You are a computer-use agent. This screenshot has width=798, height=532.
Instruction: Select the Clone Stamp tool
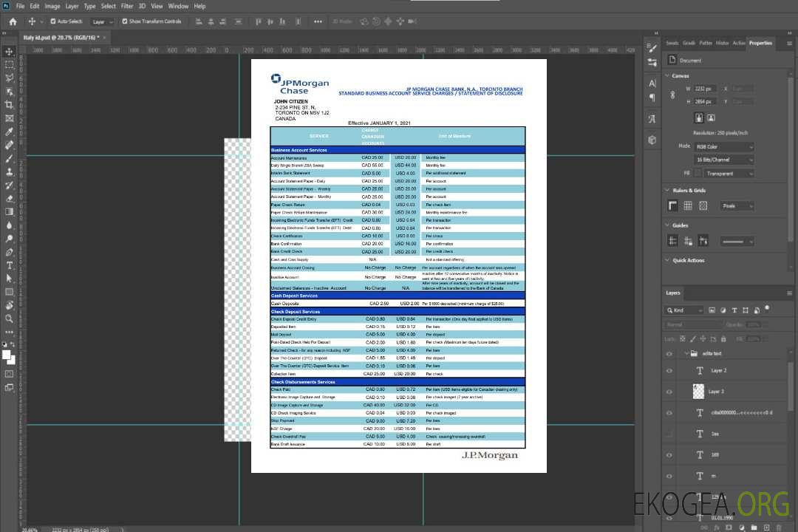point(9,171)
